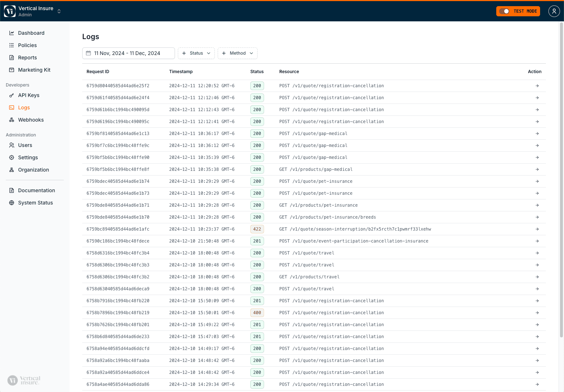This screenshot has width=564, height=392.
Task: Click the Policies list icon
Action: click(x=12, y=45)
